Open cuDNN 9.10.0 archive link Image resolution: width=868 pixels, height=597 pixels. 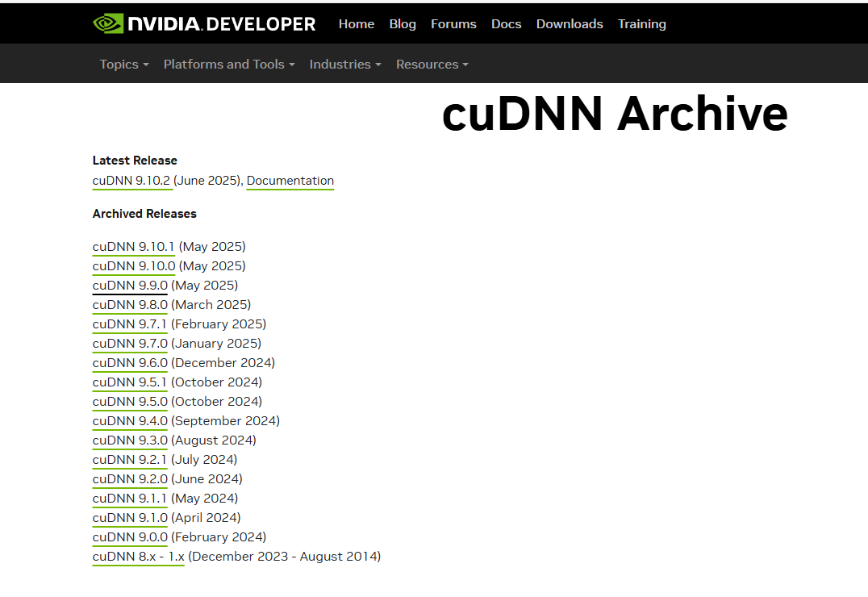134,266
